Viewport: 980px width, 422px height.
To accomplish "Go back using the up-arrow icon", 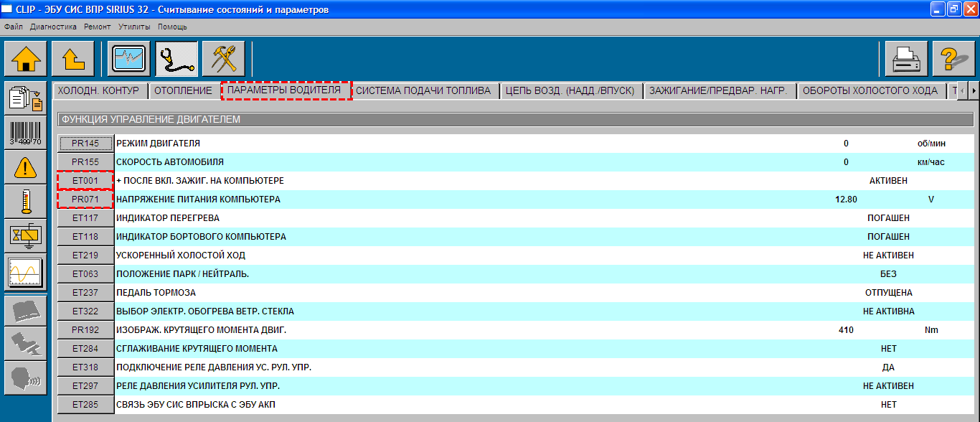I will click(x=72, y=58).
